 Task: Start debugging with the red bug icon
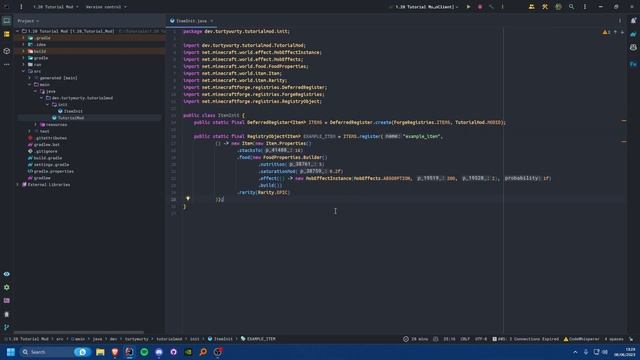(480, 7)
